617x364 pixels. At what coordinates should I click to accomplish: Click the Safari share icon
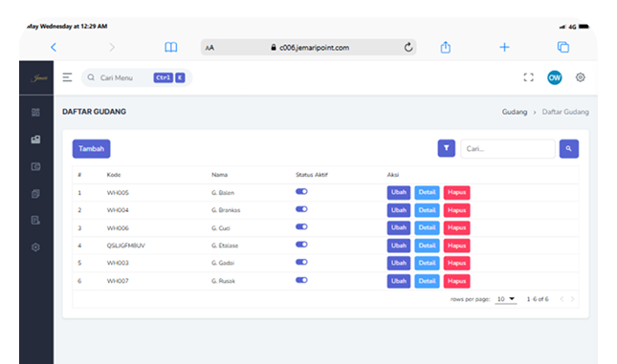(446, 47)
